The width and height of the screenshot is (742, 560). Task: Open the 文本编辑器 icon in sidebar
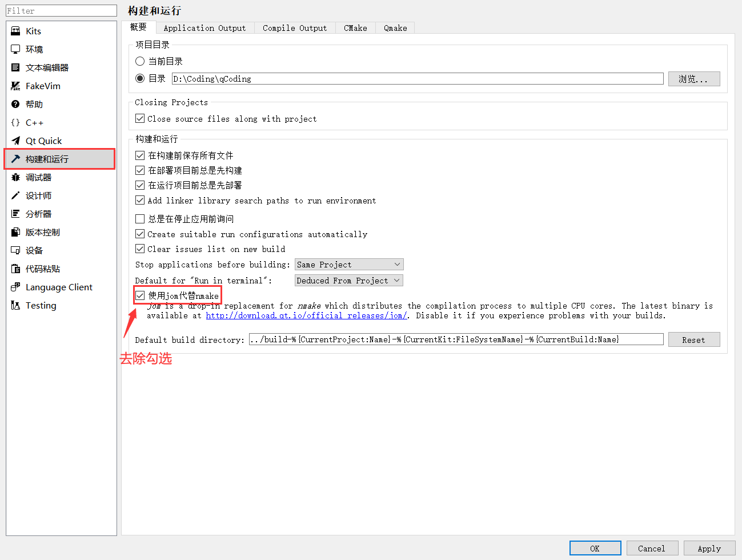coord(15,67)
